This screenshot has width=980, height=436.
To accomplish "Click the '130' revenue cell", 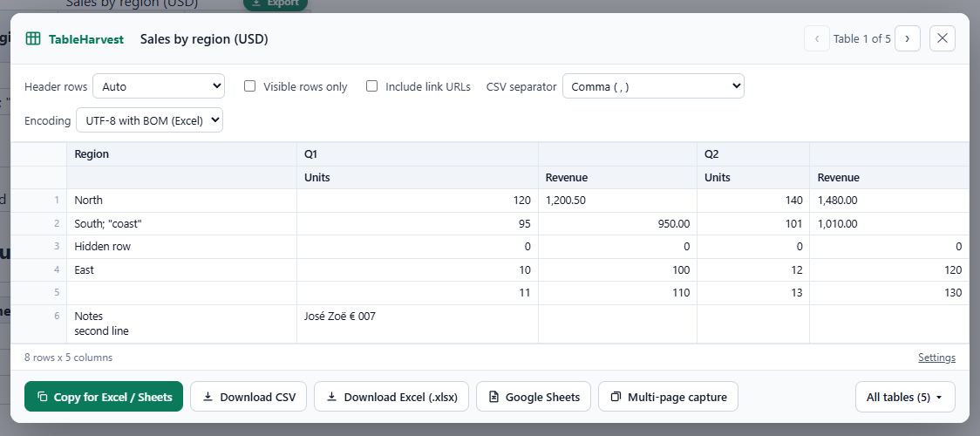I will 889,293.
